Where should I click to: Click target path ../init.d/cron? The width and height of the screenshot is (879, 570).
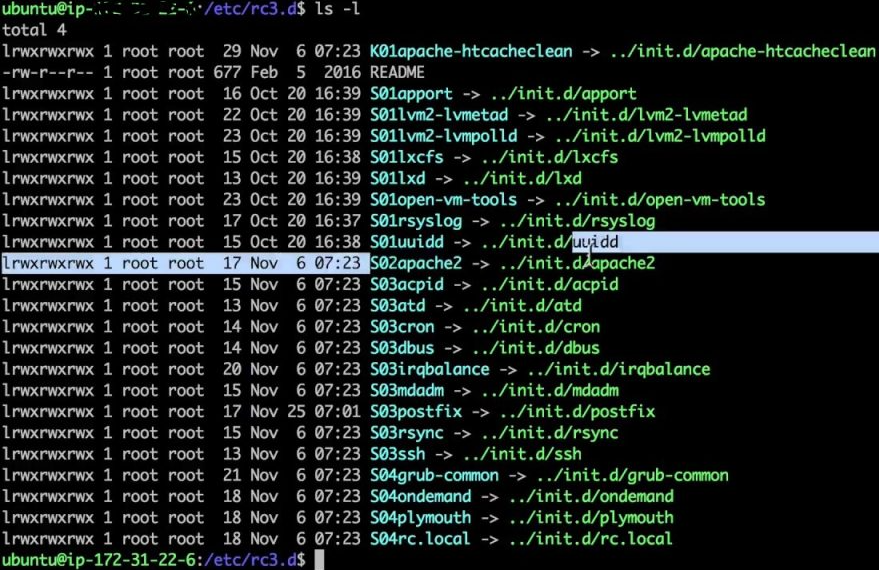tap(536, 327)
